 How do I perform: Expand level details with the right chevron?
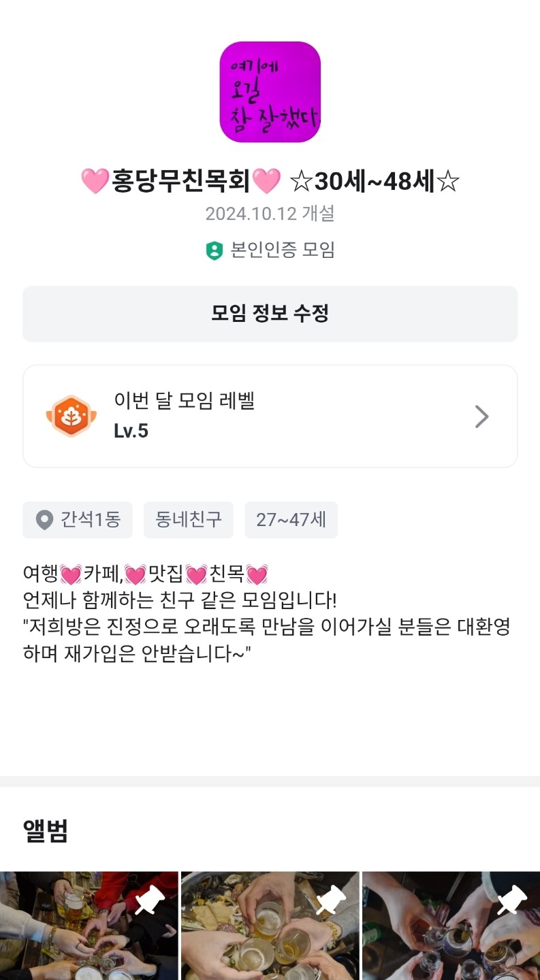coord(481,416)
